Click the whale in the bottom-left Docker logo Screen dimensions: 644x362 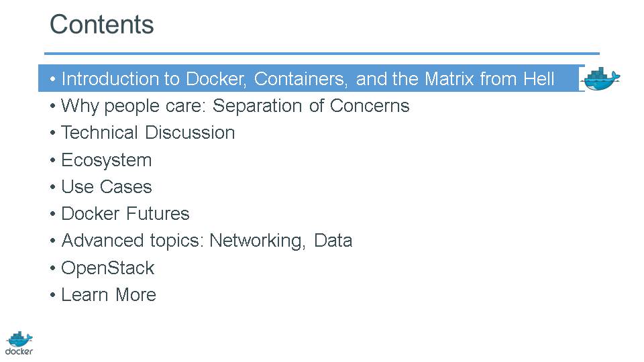[x=19, y=339]
